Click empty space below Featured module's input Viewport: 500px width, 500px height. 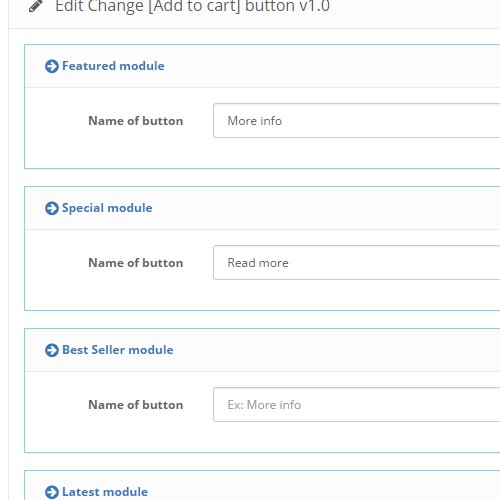coord(262,153)
